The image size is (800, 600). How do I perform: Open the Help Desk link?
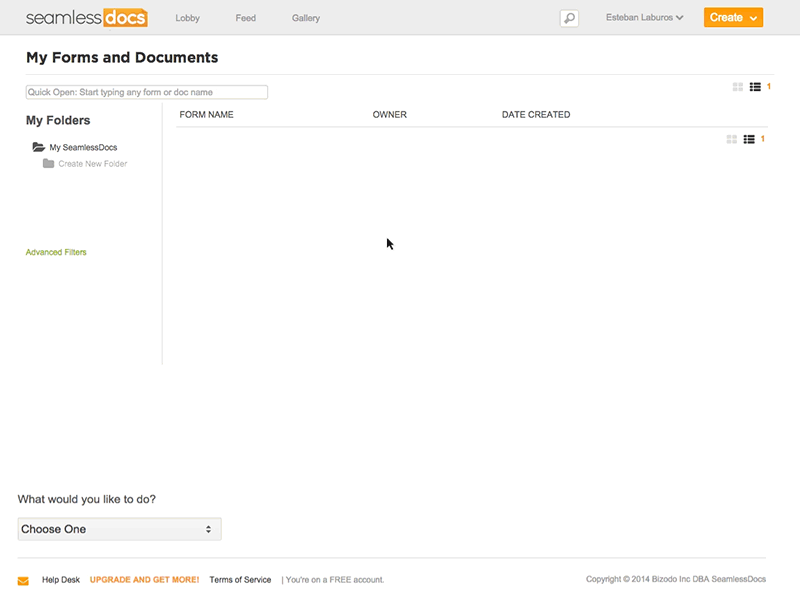(x=61, y=580)
